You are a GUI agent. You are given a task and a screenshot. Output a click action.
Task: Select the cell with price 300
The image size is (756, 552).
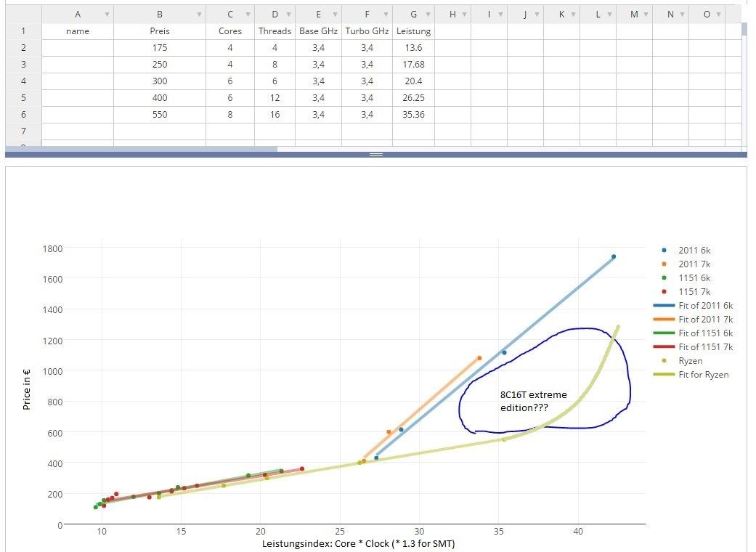[160, 81]
